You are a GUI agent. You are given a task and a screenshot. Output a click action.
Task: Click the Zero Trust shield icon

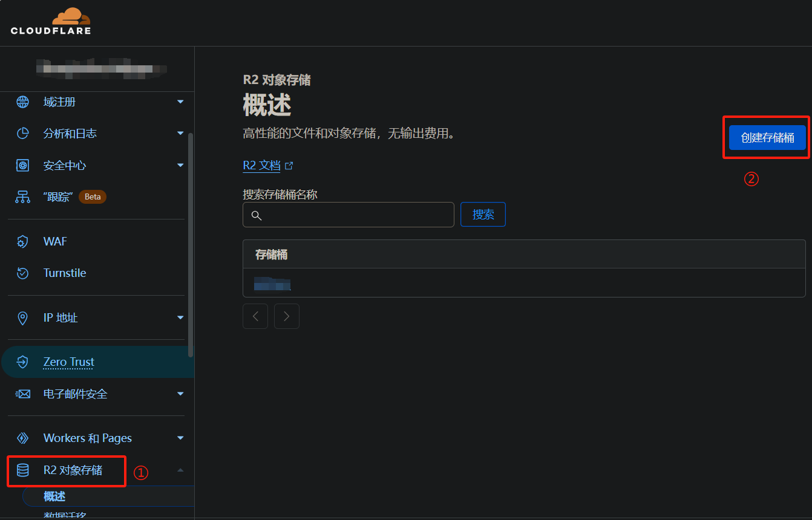(x=22, y=362)
